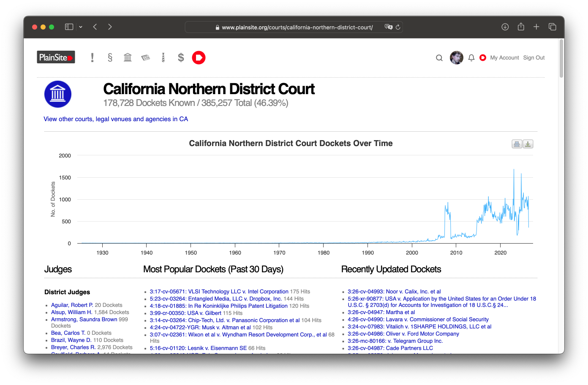Screen dimensions: 588x385
Task: Open a new Safari tab
Action: 536,27
